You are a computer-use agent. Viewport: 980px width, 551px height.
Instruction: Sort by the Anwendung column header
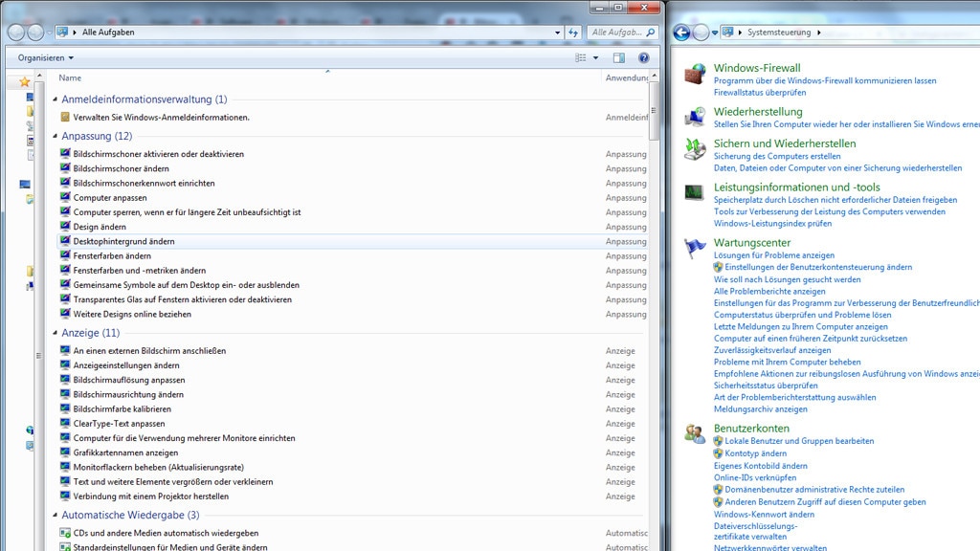626,78
